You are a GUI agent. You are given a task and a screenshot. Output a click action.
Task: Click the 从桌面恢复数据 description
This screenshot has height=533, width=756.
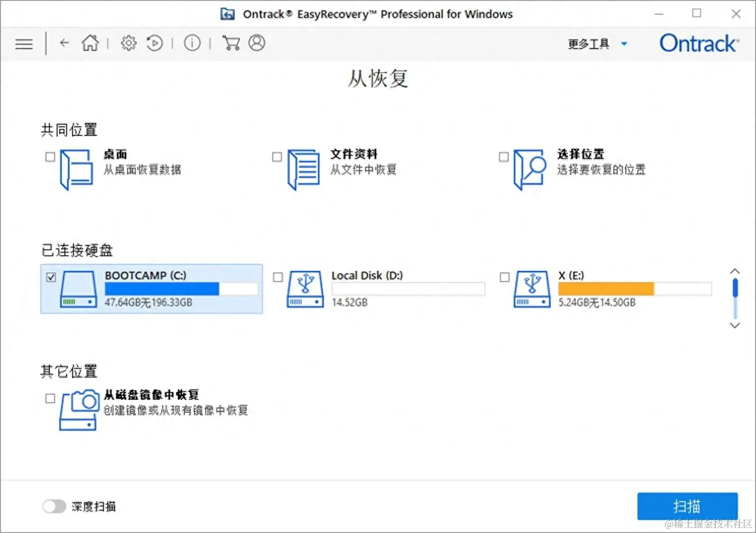(x=142, y=169)
